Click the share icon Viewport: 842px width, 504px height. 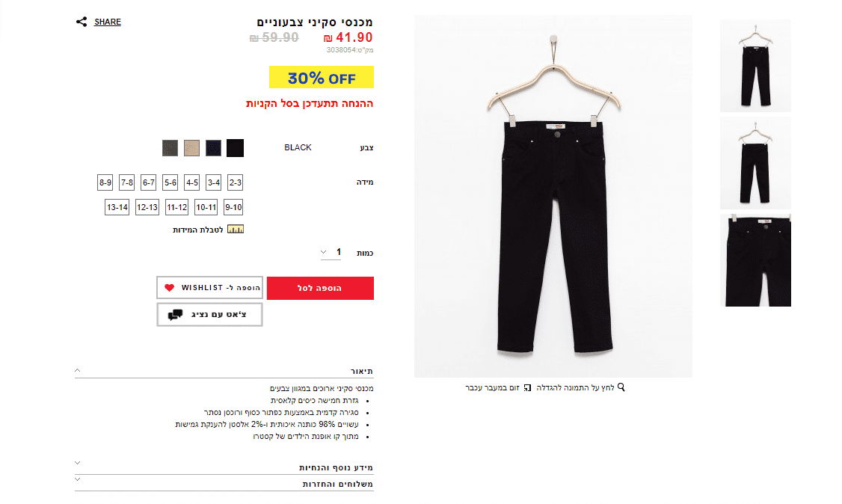(81, 22)
